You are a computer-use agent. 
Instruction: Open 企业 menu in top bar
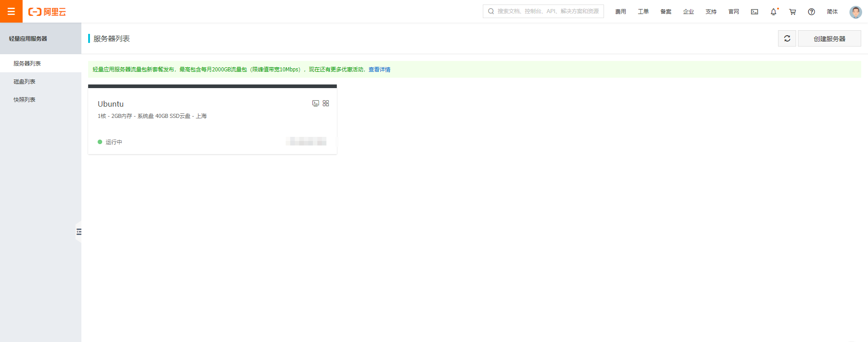coord(689,12)
